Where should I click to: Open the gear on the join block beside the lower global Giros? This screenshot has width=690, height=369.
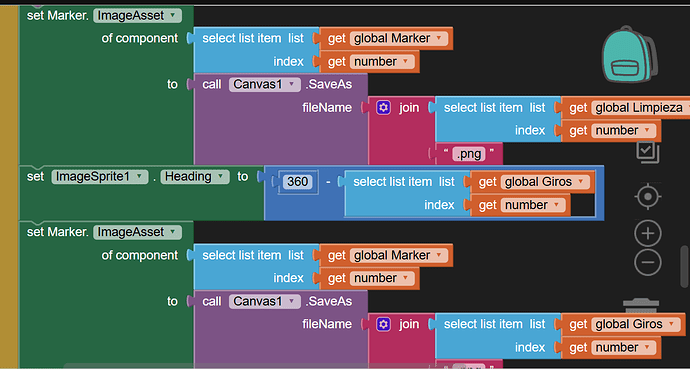[384, 325]
